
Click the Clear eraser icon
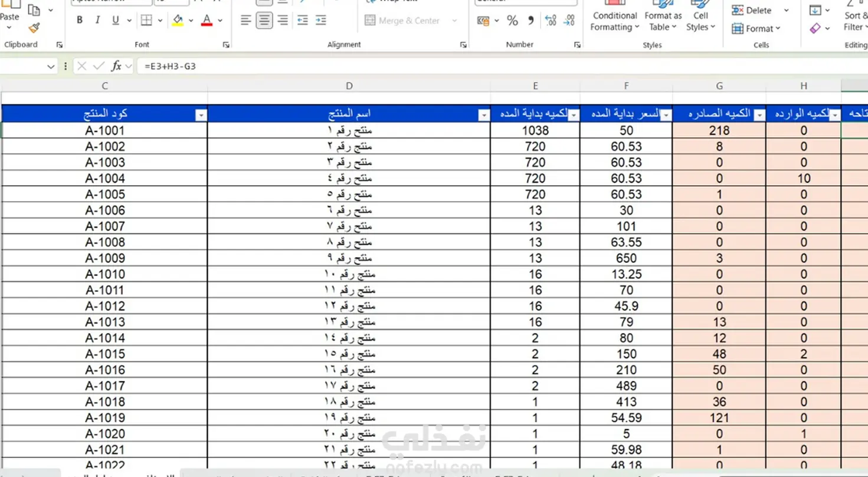coord(815,28)
